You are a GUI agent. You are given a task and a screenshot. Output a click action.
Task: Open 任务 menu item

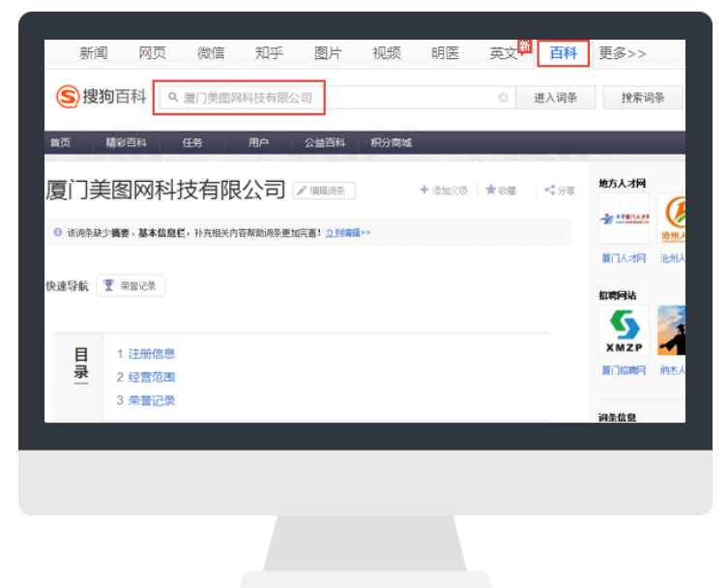(x=192, y=142)
